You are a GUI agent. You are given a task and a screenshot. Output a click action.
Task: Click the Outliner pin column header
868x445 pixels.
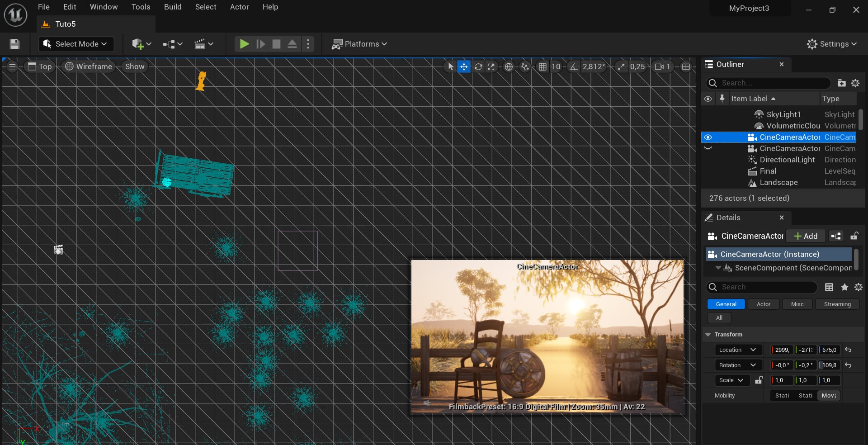coord(722,98)
